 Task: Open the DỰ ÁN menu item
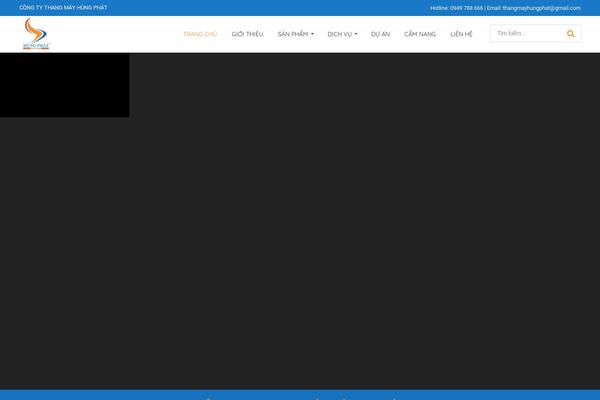pyautogui.click(x=380, y=34)
